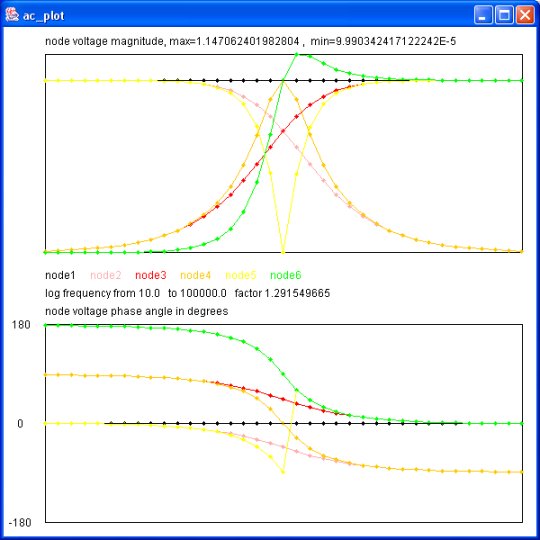This screenshot has height=540, width=540.
Task: Click the node voltage phase angle heading
Action: click(136, 311)
